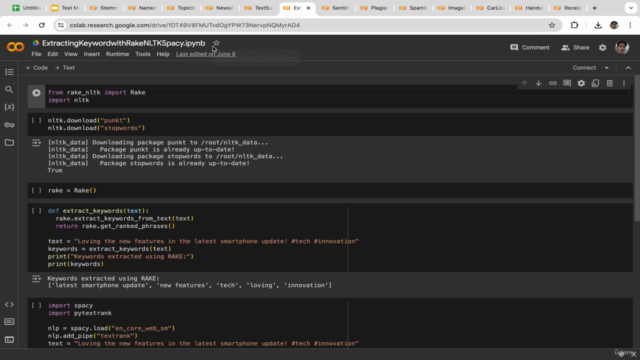Open a new browser tab
The width and height of the screenshot is (640, 360).
[x=594, y=8]
